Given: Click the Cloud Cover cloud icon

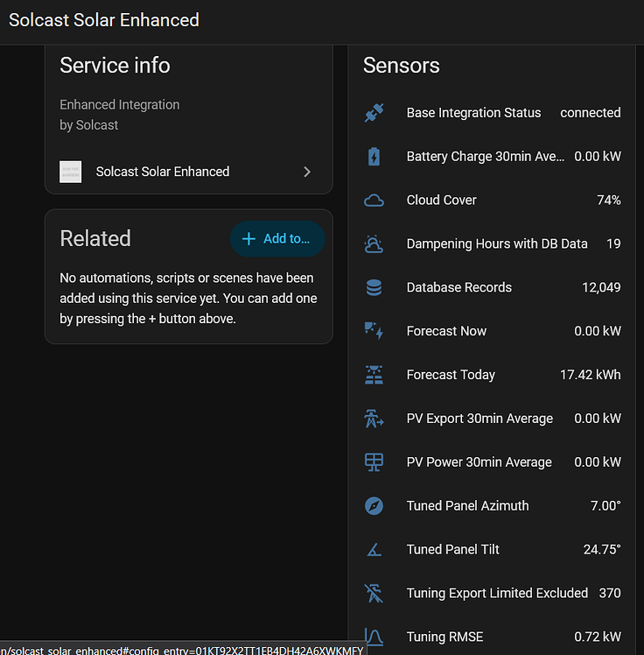Looking at the screenshot, I should coord(374,201).
